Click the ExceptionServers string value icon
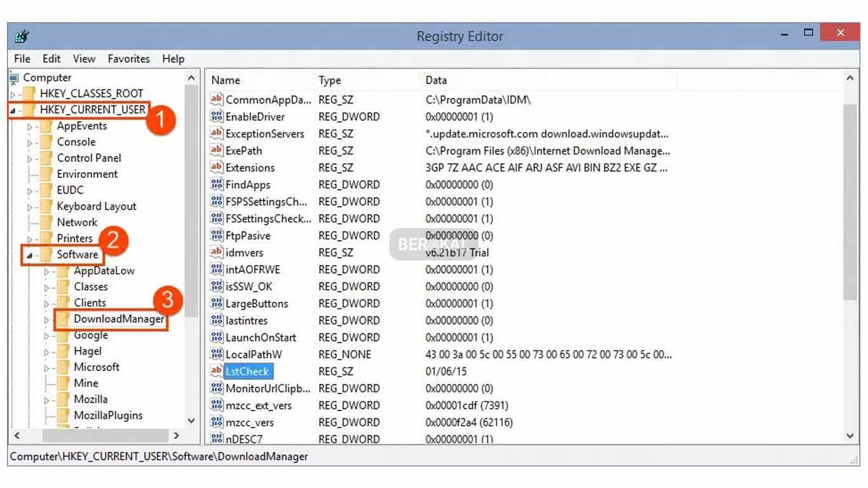Screen dimensions: 868x488 [217, 134]
